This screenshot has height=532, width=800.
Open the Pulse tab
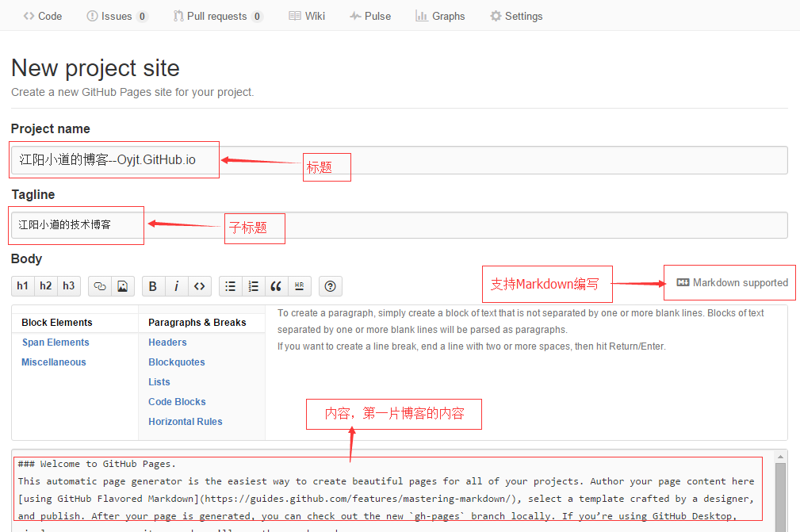pyautogui.click(x=370, y=17)
